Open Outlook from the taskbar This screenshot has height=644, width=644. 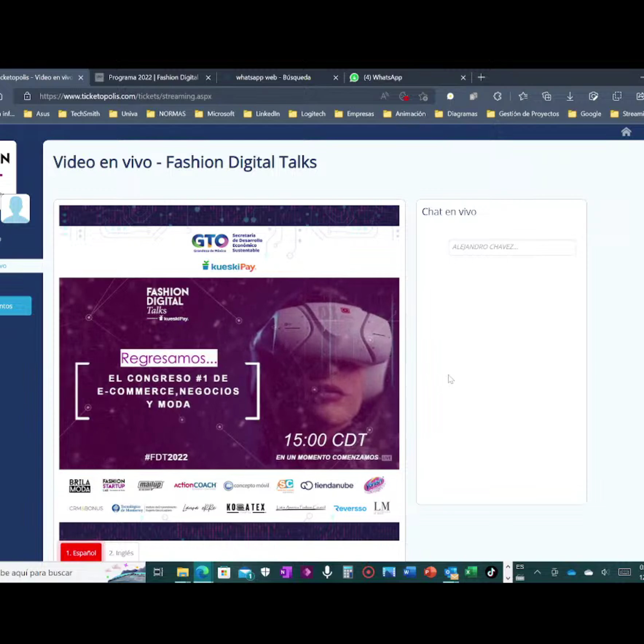click(451, 573)
